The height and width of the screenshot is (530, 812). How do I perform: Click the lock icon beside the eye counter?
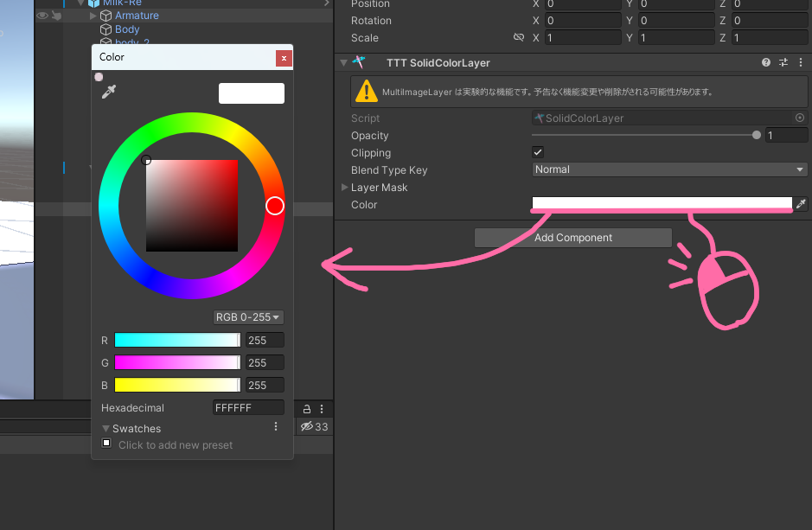click(307, 407)
